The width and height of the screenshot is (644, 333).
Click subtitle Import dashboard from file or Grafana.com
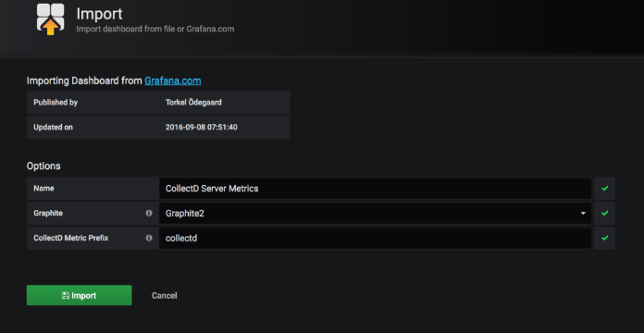[x=155, y=30]
